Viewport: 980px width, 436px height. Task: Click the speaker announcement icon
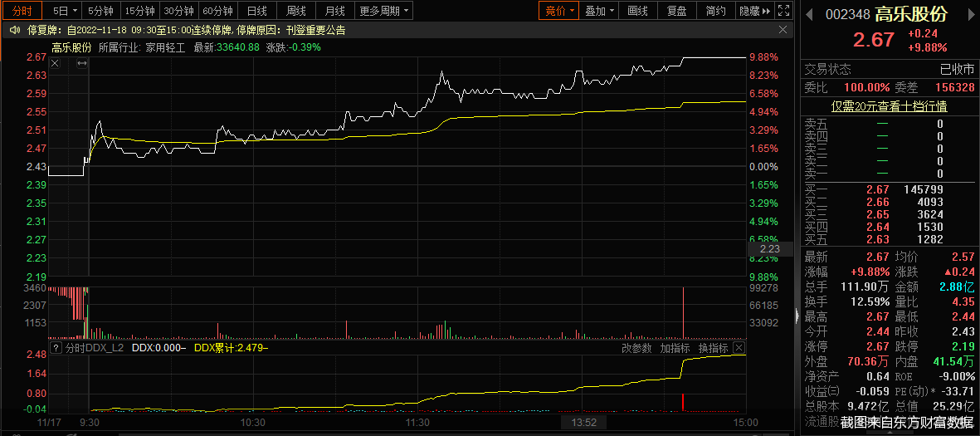pos(13,29)
